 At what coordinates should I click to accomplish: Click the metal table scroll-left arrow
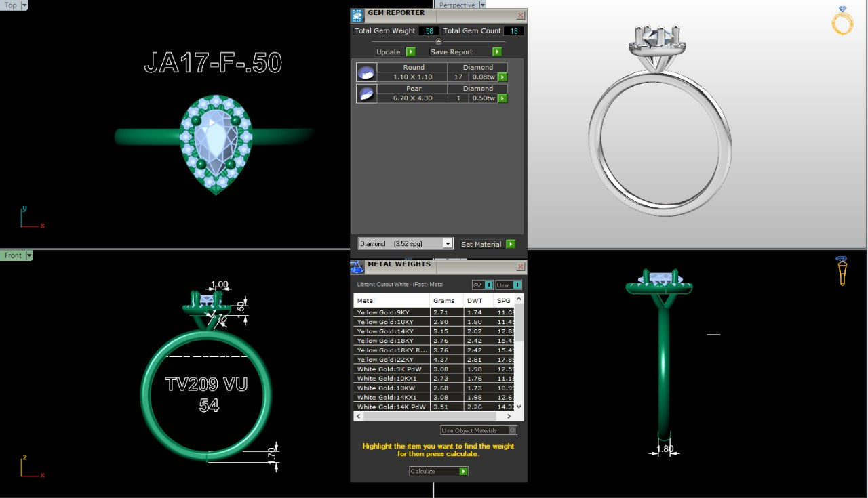[358, 416]
